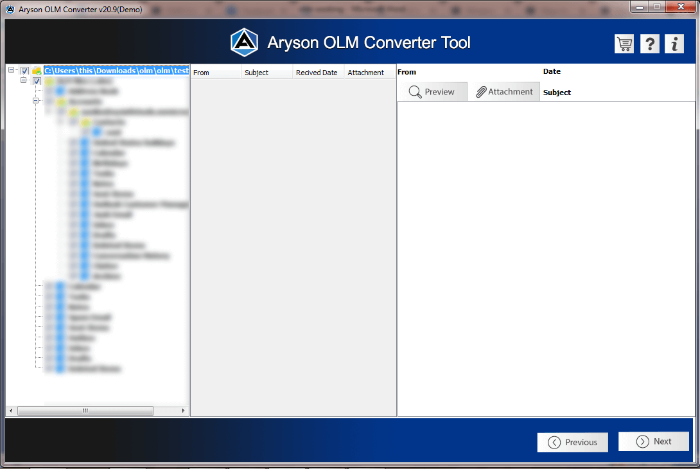Screen dimensions: 700x469
Task: Open the shopping cart purchase icon
Action: click(x=624, y=44)
